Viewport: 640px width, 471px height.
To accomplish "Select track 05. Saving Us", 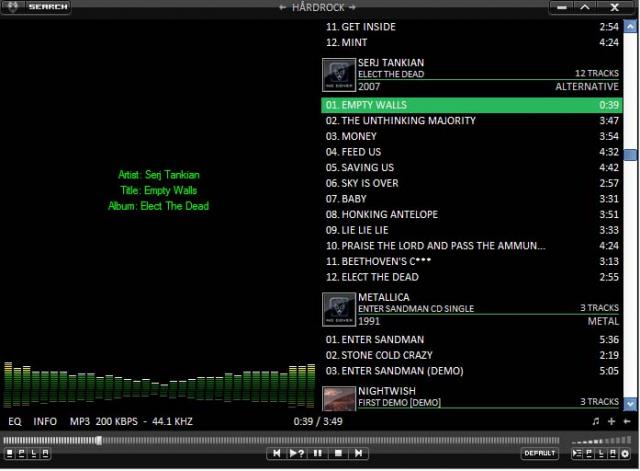I will 471,168.
